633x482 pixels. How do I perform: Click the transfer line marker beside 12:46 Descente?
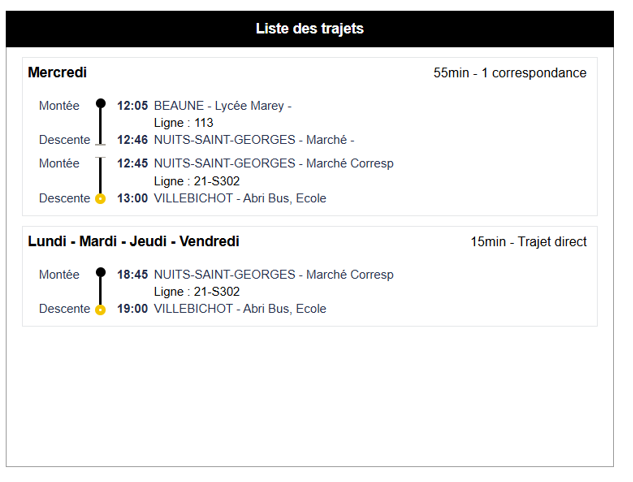(x=101, y=144)
